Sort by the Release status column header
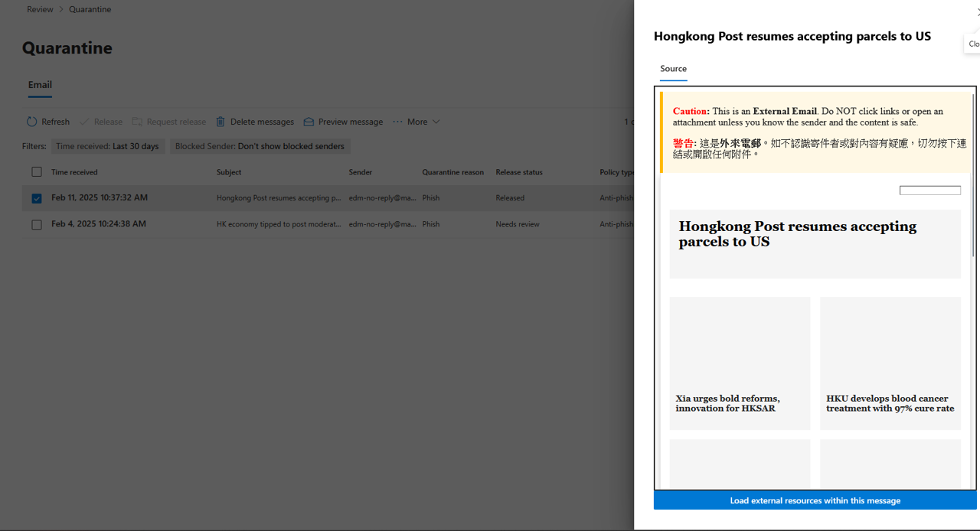The height and width of the screenshot is (531, 980). pos(519,172)
